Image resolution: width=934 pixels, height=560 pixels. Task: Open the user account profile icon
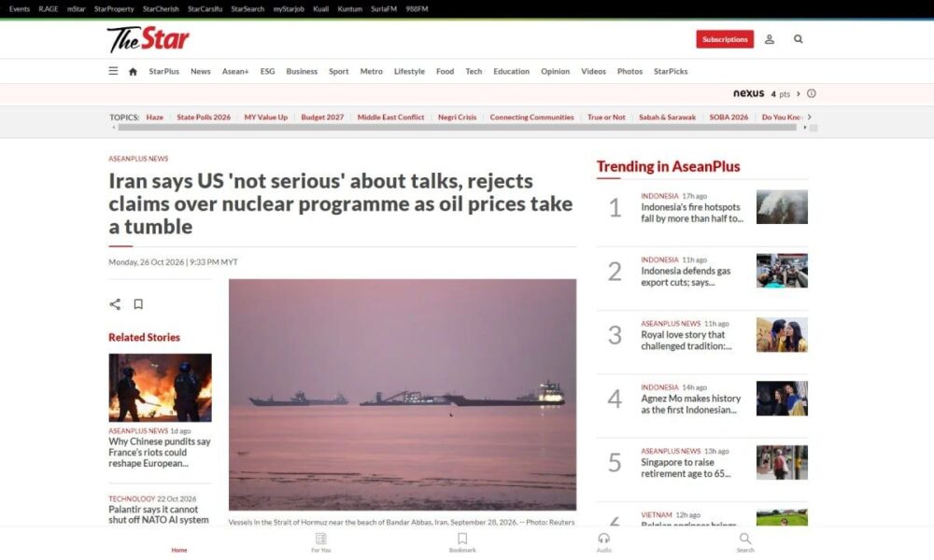point(770,39)
